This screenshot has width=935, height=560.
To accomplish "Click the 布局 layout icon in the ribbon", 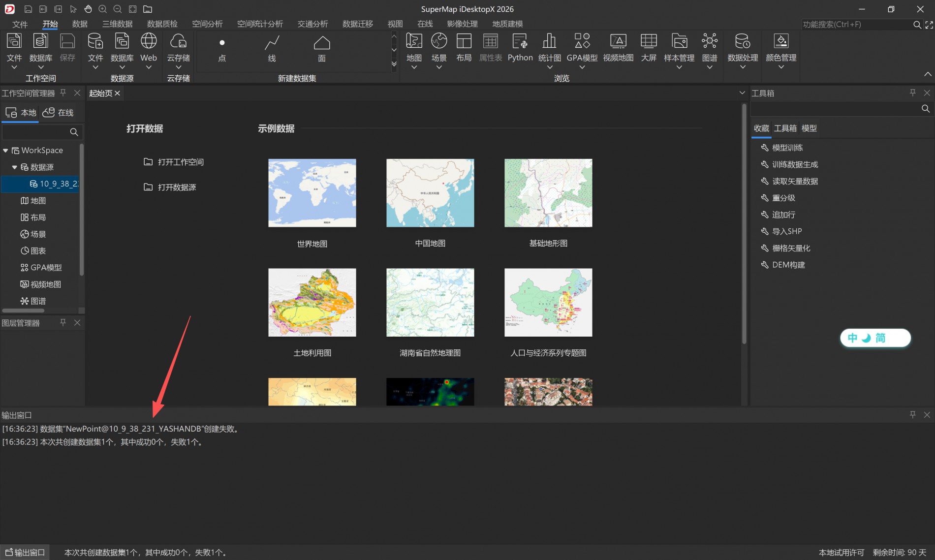I will tap(464, 47).
